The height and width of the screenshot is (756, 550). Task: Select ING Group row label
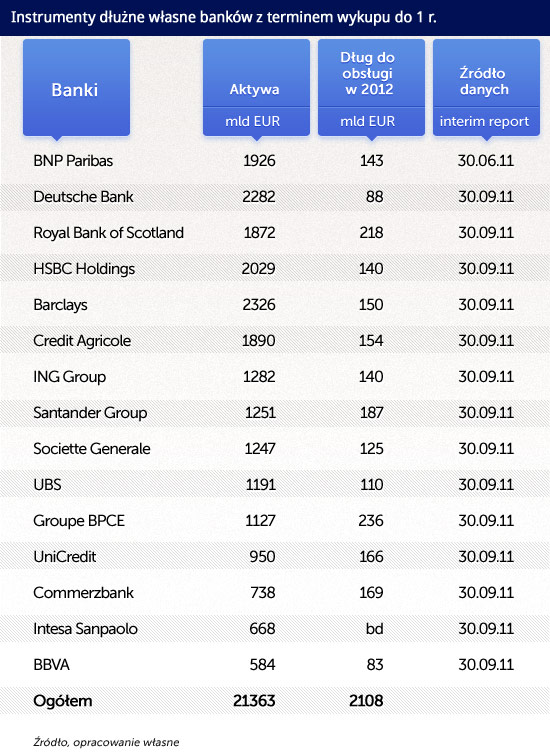pos(69,377)
